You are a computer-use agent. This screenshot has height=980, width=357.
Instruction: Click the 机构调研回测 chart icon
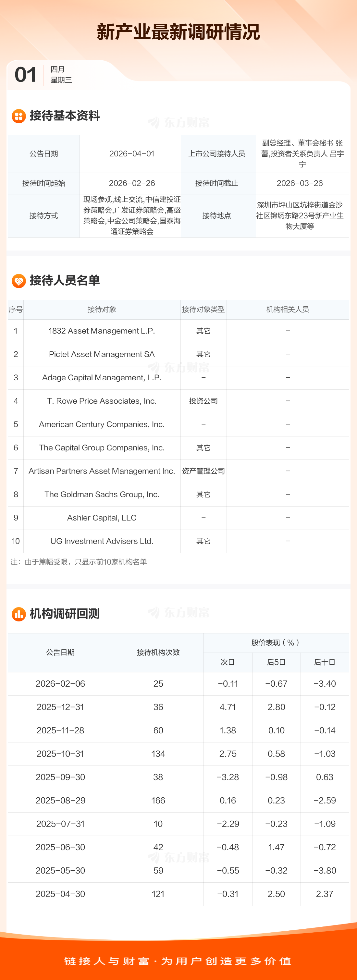click(18, 614)
